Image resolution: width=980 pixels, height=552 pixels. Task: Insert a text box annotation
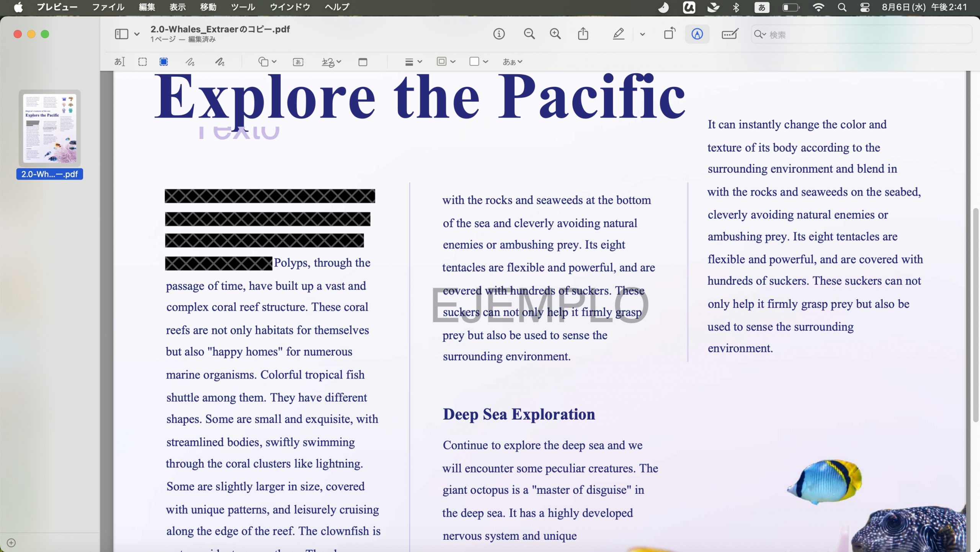[298, 62]
